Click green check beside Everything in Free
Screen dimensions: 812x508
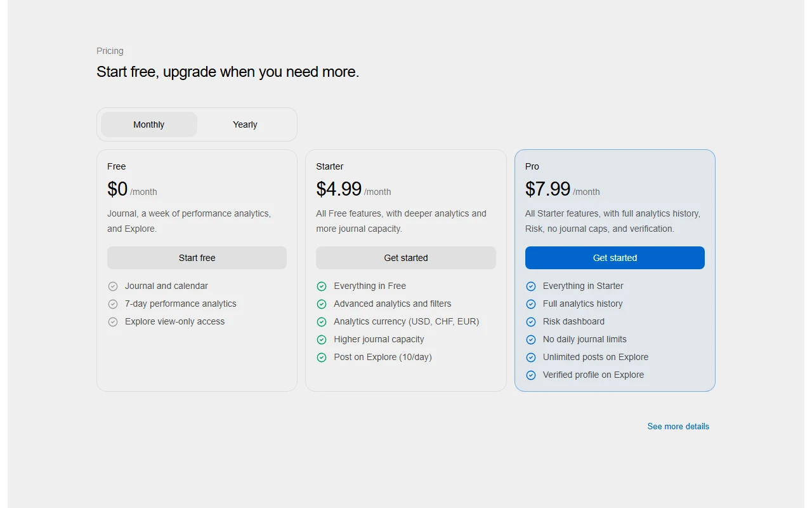322,286
